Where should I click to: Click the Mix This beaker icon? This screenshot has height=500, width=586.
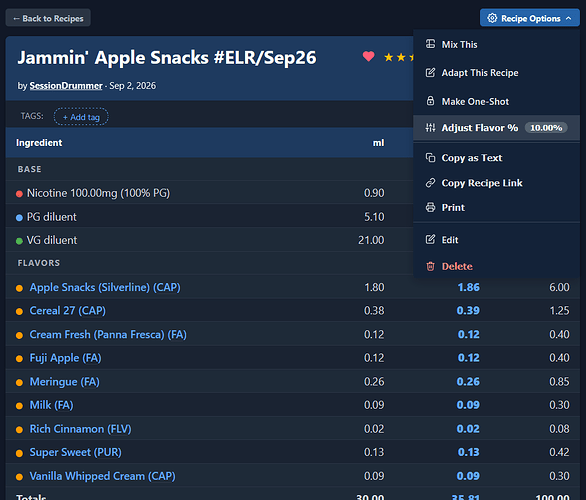click(x=430, y=44)
